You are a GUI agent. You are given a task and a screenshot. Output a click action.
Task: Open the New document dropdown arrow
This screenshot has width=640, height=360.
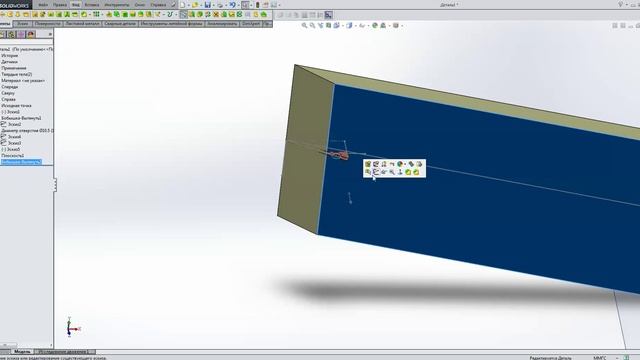click(188, 5)
